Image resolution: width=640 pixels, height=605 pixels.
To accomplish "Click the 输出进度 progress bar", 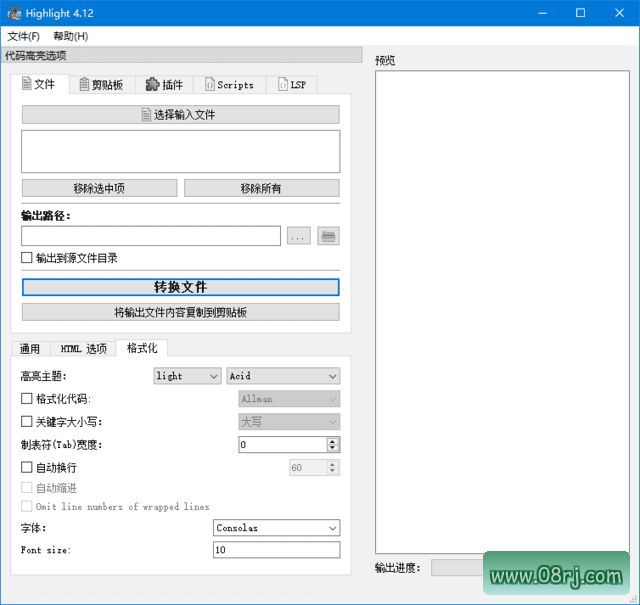I will [457, 568].
